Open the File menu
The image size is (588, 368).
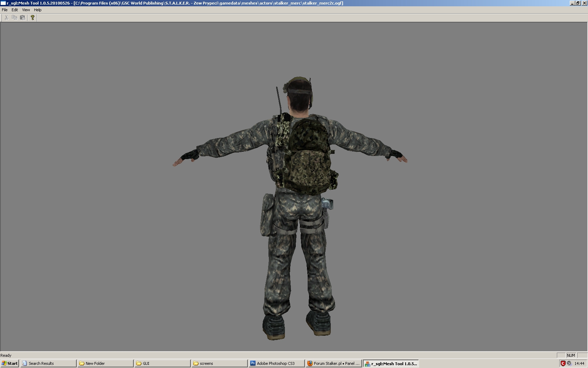(x=5, y=10)
